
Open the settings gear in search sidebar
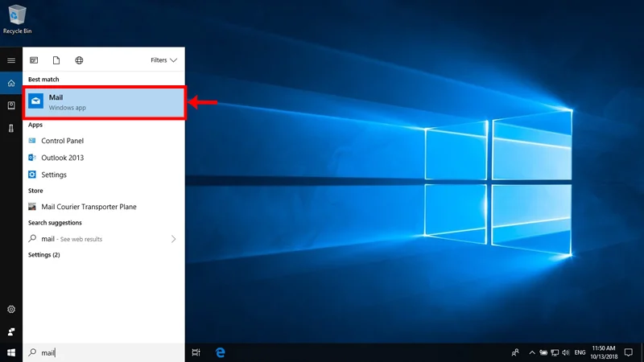[x=11, y=309]
